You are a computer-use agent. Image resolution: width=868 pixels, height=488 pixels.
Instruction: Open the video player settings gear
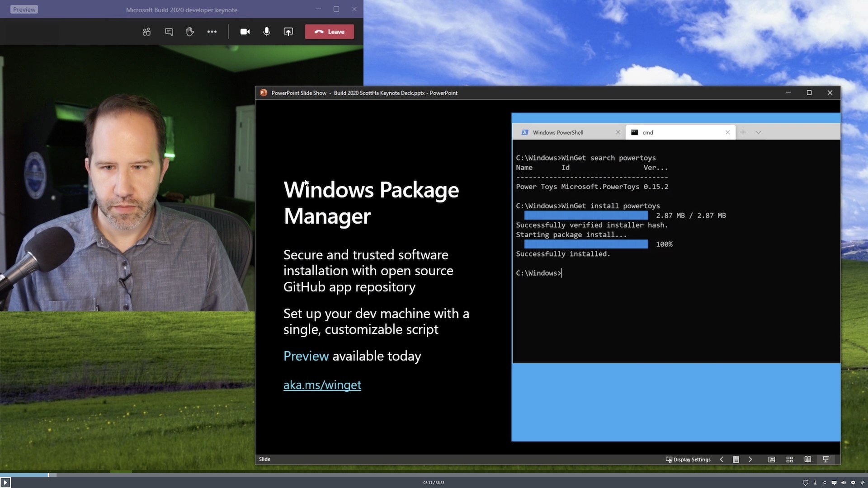tap(853, 483)
